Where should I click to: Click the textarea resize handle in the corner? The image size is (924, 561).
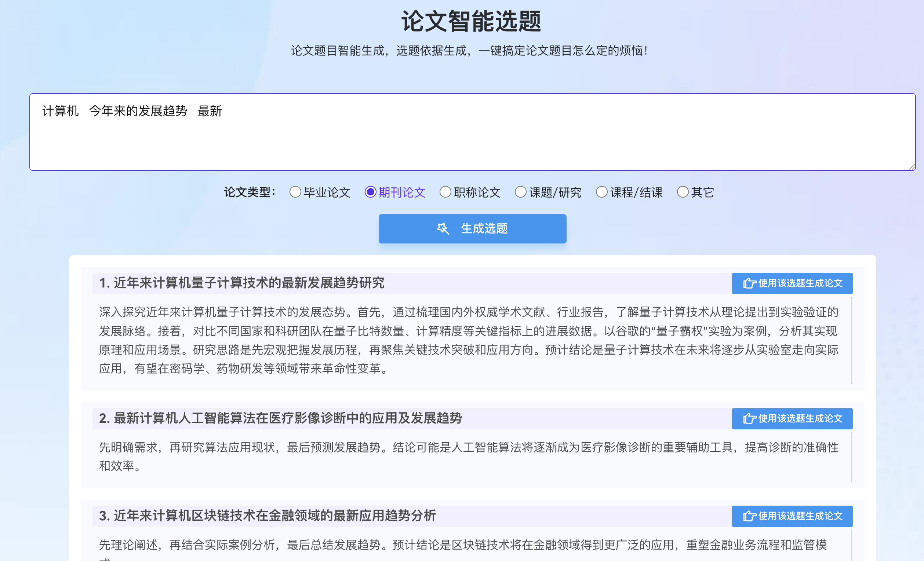[912, 167]
